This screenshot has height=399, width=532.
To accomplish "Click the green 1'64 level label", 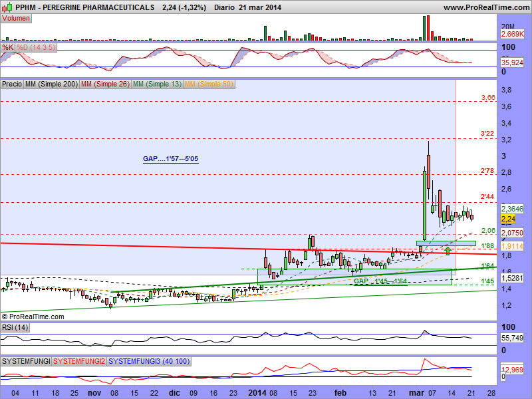I will click(x=487, y=265).
